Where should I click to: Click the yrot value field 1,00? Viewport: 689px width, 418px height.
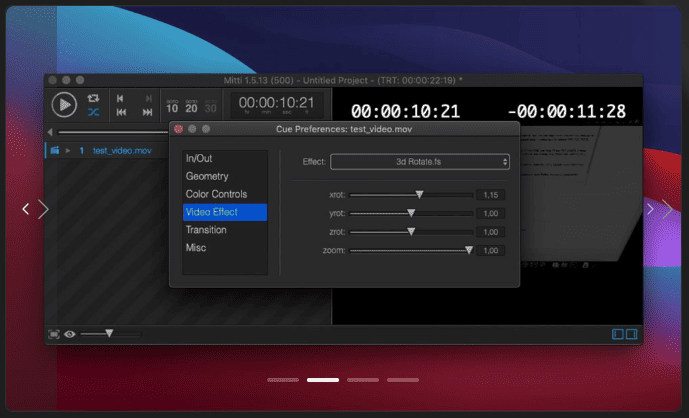(490, 214)
